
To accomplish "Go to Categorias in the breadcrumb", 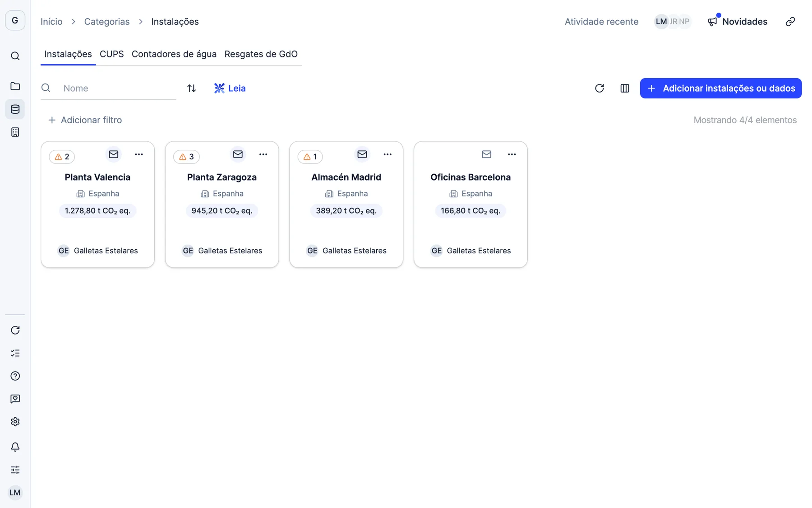I will pos(107,22).
